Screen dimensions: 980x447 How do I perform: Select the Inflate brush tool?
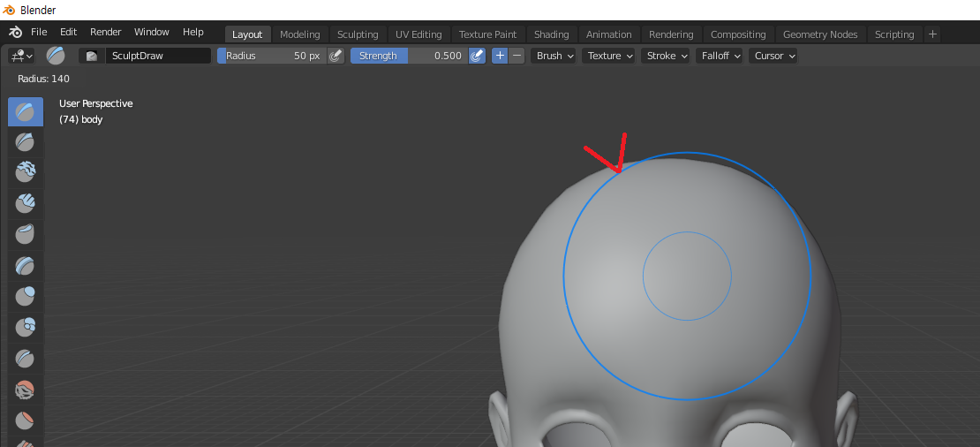[x=26, y=296]
